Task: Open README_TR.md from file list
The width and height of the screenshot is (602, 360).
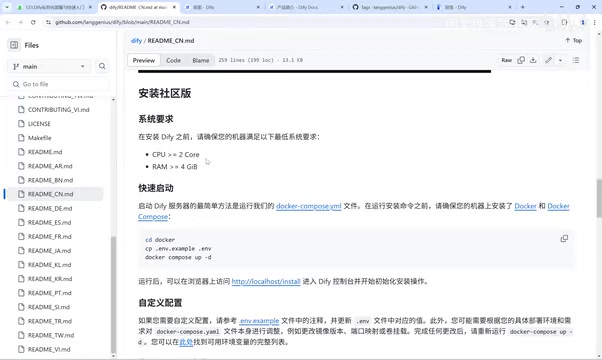Action: click(50, 321)
